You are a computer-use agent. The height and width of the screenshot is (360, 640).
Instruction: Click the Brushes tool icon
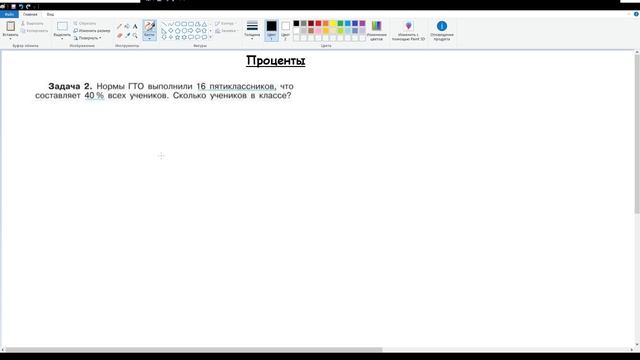[x=149, y=26]
